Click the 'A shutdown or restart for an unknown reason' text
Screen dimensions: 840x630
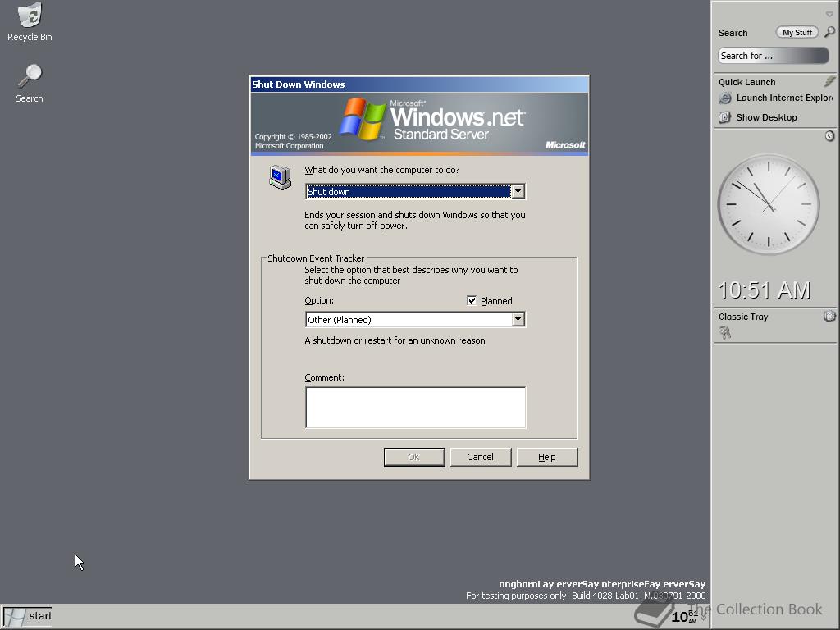pyautogui.click(x=395, y=340)
